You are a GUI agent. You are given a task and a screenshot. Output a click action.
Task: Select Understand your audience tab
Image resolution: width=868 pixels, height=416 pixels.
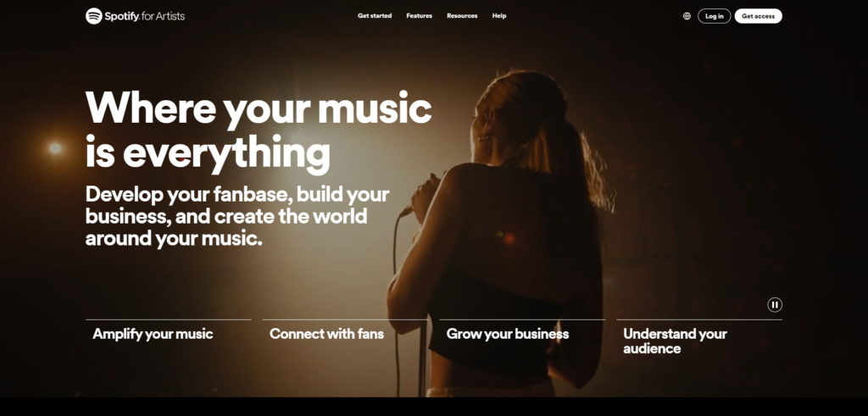coord(675,341)
